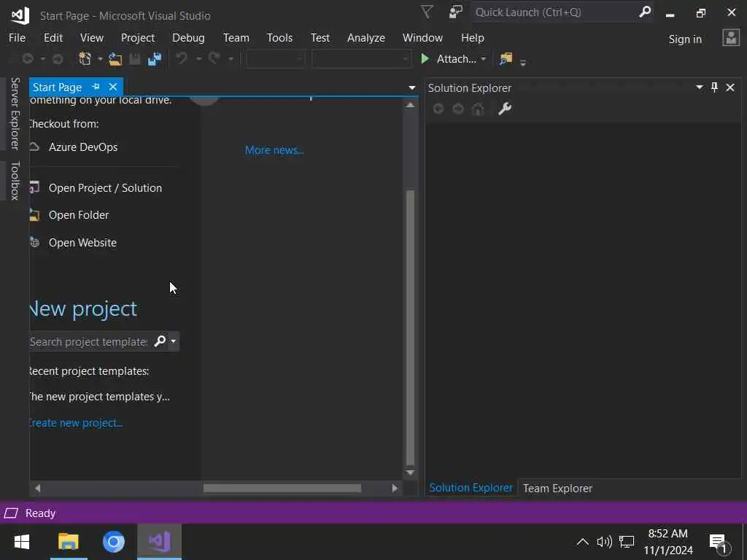Open the Project menu
Viewport: 747px width, 560px height.
(x=138, y=38)
